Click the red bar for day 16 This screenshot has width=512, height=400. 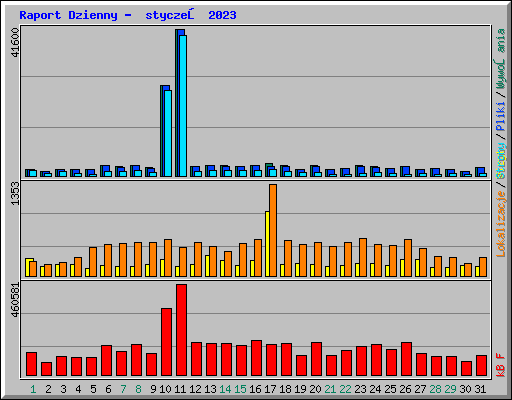[256, 358]
